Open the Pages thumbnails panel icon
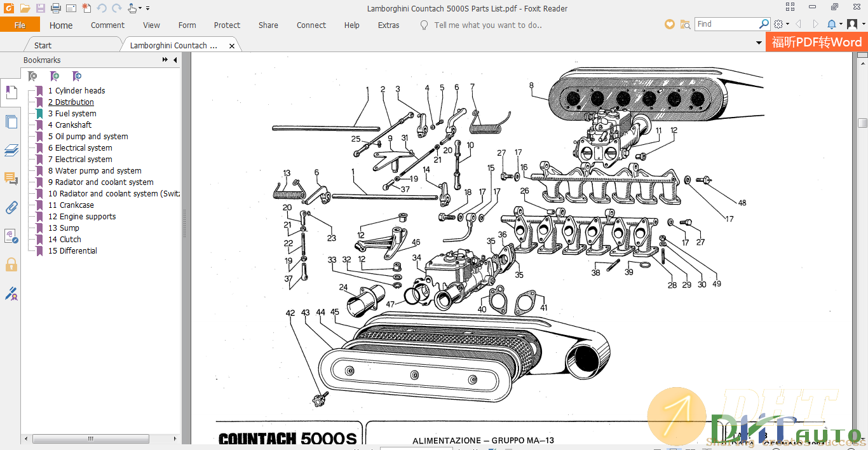Viewport: 868px width, 450px height. [x=11, y=121]
